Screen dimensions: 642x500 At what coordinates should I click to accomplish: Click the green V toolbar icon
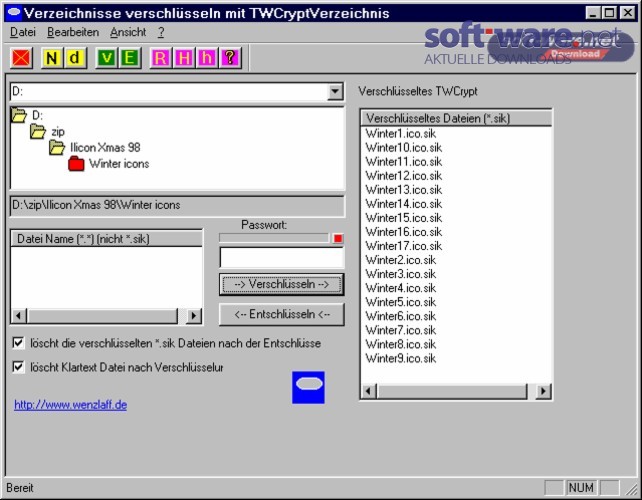pos(106,58)
